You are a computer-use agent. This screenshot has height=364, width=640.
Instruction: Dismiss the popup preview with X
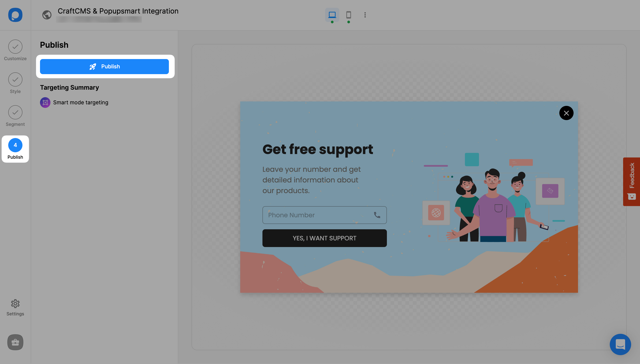click(566, 113)
